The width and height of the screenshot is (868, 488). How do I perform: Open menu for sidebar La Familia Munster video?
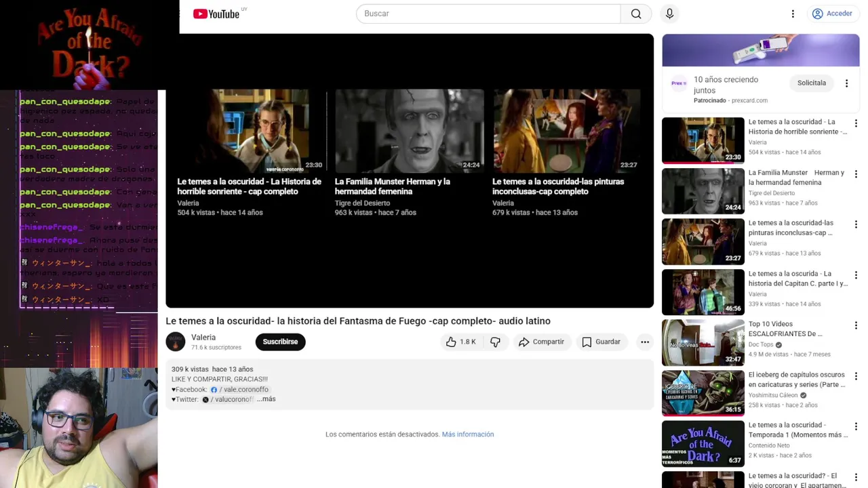pyautogui.click(x=856, y=174)
